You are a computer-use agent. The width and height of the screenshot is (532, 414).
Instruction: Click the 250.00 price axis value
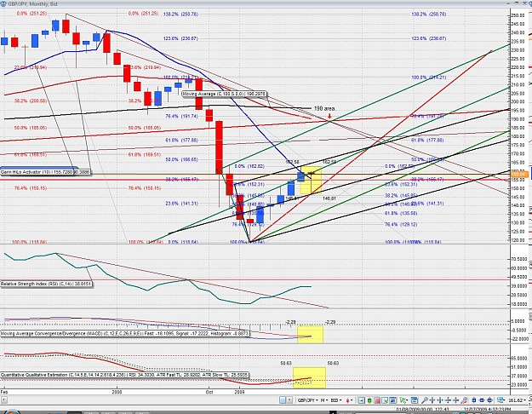coord(518,15)
